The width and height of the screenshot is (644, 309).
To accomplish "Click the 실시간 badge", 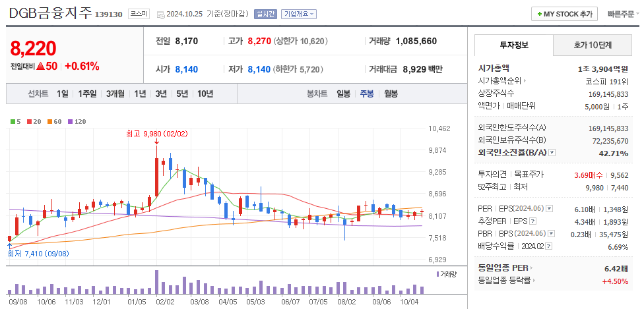I will [266, 14].
